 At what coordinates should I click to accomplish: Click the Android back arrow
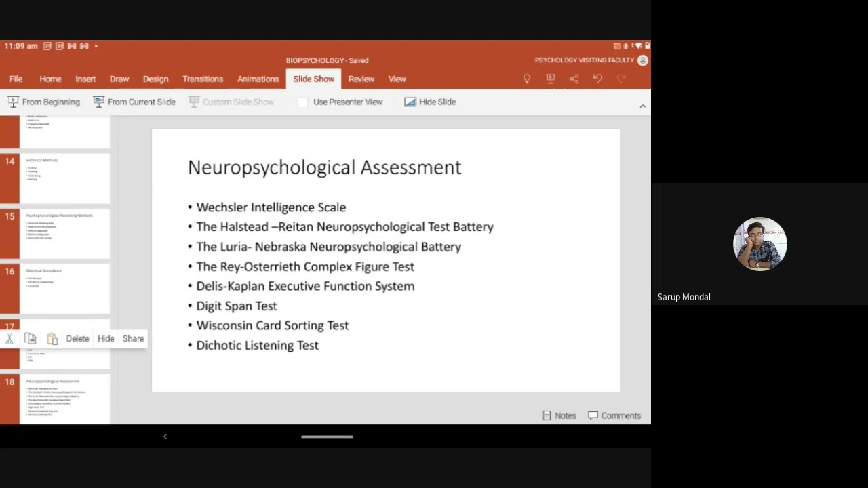pos(165,436)
